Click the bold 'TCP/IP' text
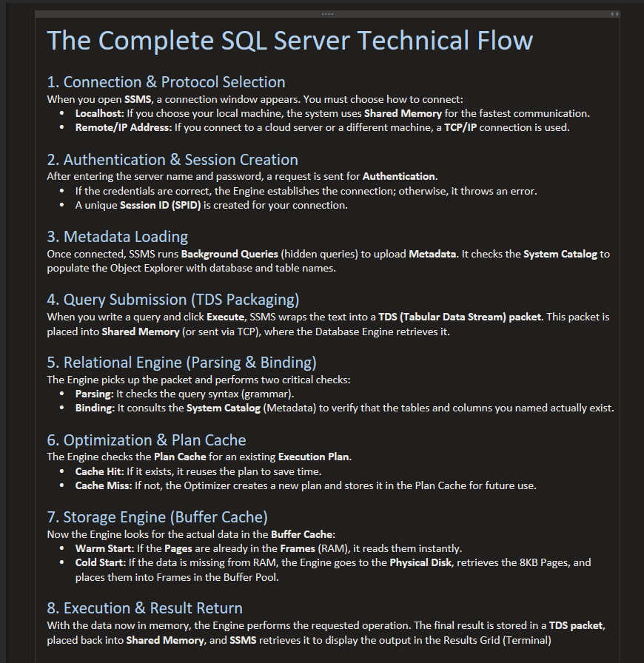The image size is (644, 663). pyautogui.click(x=460, y=127)
